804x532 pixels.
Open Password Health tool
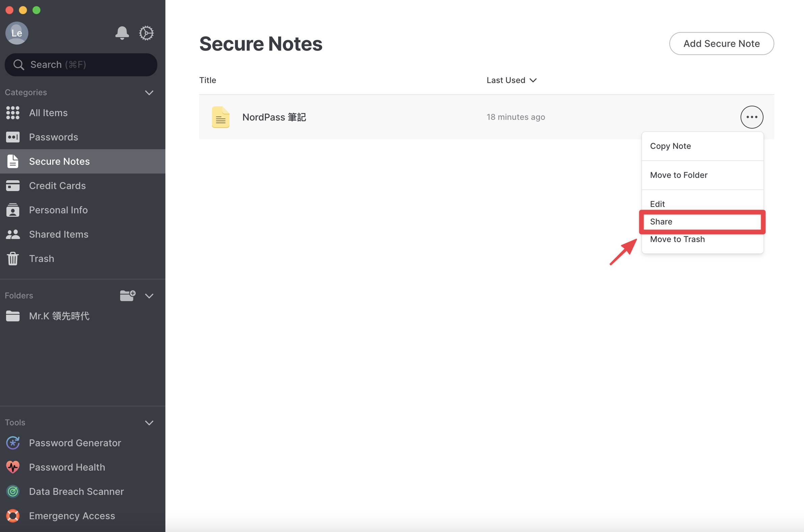(x=83, y=467)
